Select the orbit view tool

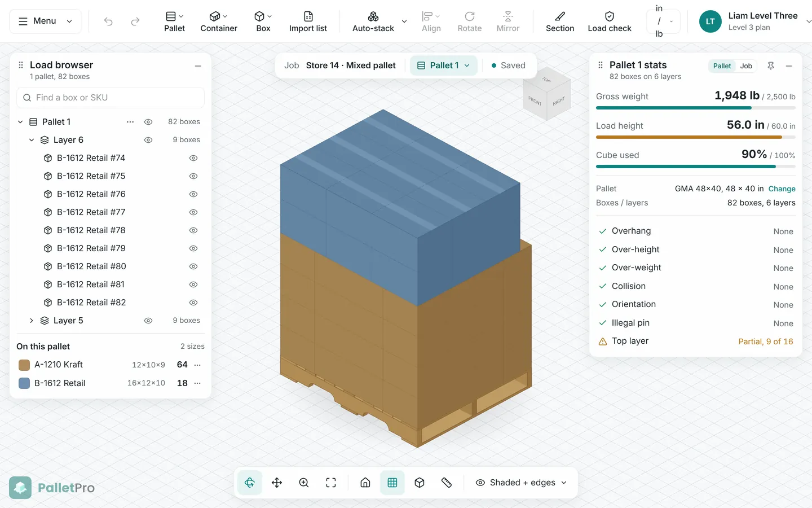(250, 483)
